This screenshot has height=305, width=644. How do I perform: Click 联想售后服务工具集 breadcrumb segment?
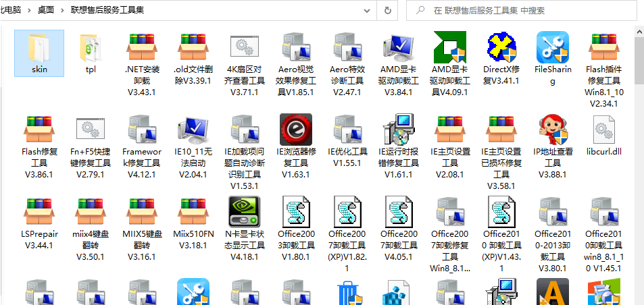[x=107, y=10]
